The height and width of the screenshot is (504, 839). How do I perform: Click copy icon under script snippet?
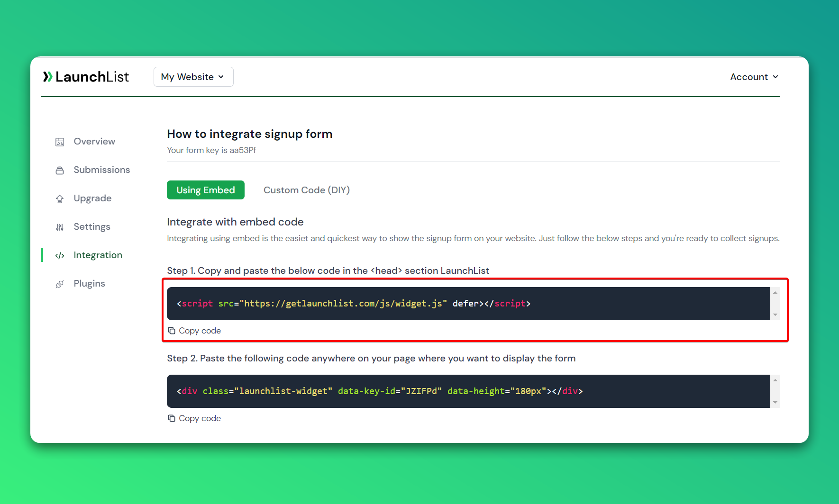172,331
